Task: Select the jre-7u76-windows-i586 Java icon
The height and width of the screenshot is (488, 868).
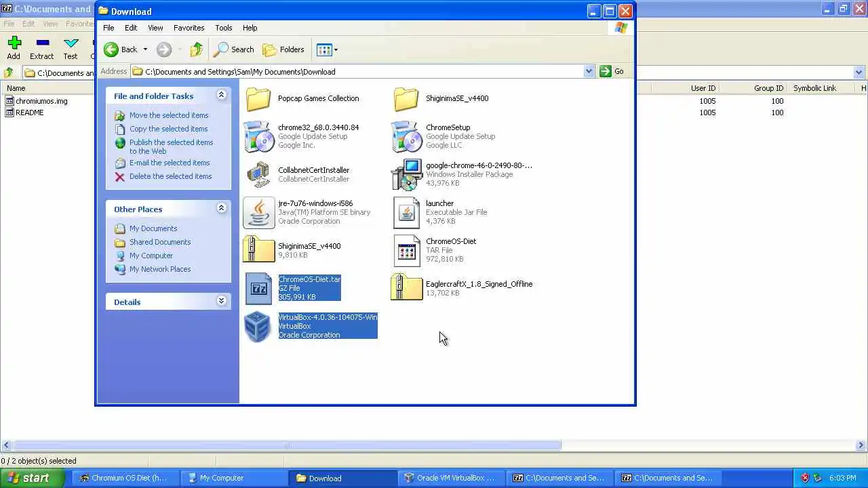Action: click(x=258, y=213)
